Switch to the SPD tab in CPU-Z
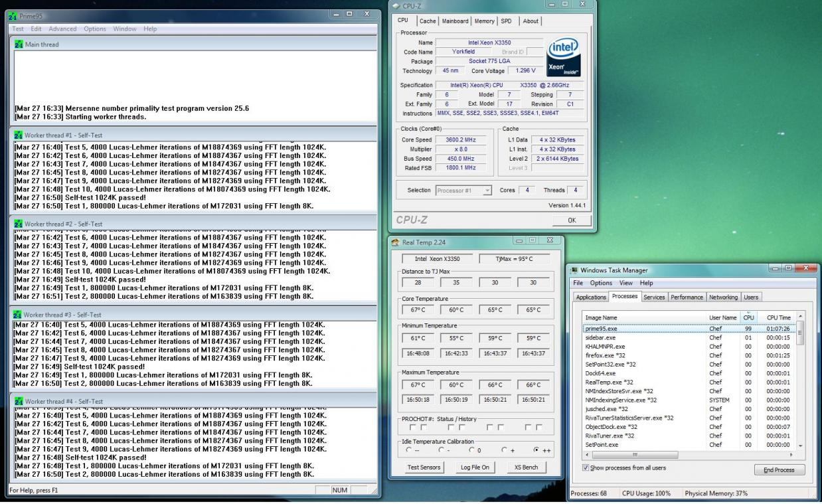Image resolution: width=822 pixels, height=504 pixels. point(508,21)
